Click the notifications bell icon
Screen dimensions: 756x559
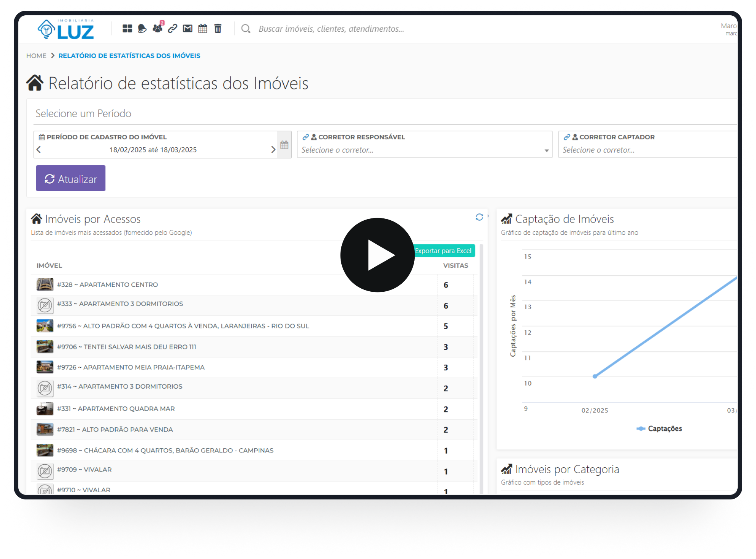click(142, 29)
